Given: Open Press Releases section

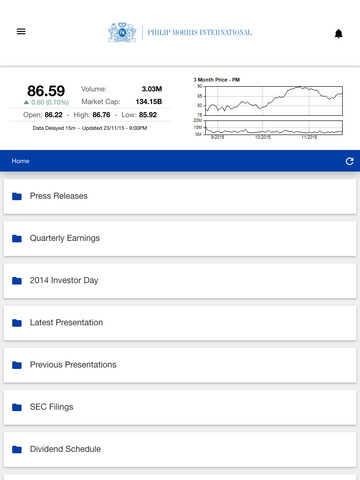Looking at the screenshot, I should (x=180, y=197).
